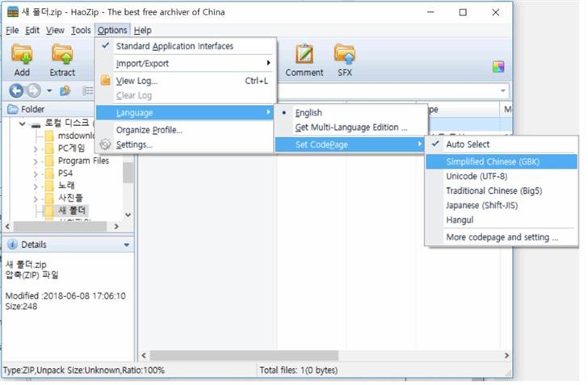
Task: Select Auto Select codepage option
Action: click(502, 144)
